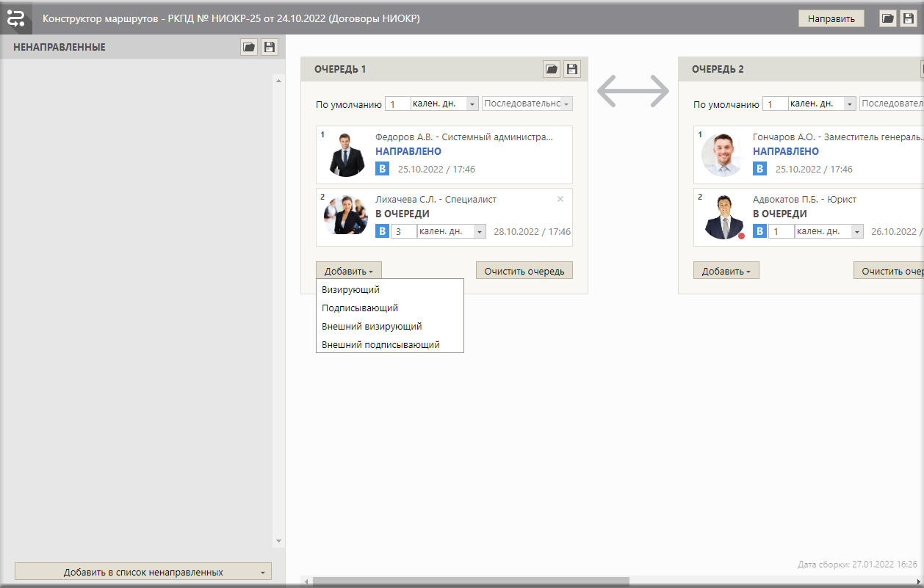
Task: Click the route constructor logo icon
Action: 15,18
